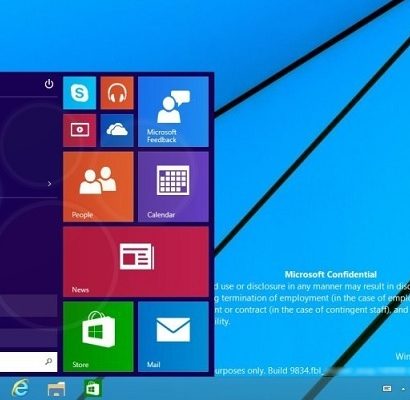
Task: Click the touch keyboard tray icon
Action: tap(387, 389)
